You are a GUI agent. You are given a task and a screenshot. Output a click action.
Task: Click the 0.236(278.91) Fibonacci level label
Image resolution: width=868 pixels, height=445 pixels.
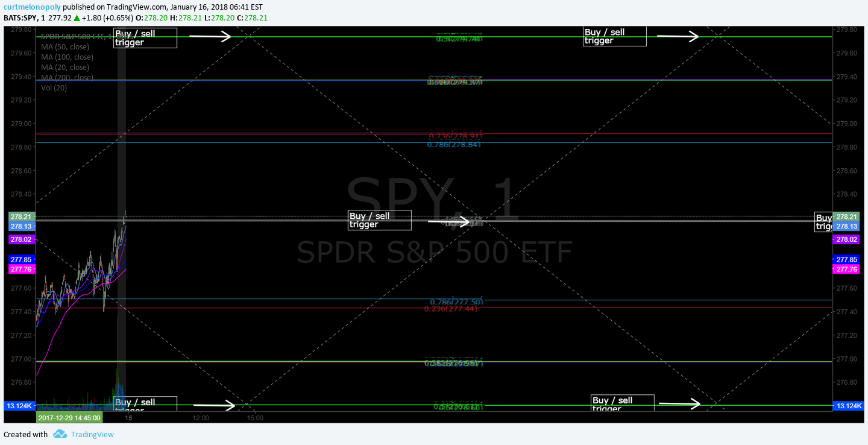457,136
